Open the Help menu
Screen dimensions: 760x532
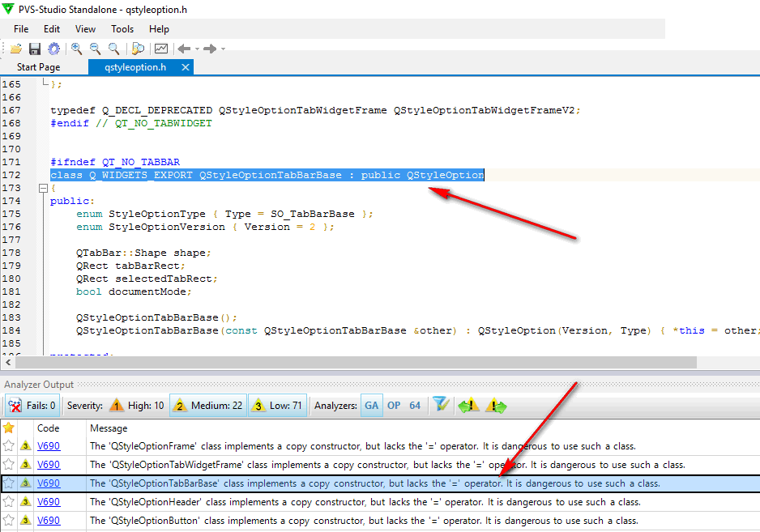point(159,29)
